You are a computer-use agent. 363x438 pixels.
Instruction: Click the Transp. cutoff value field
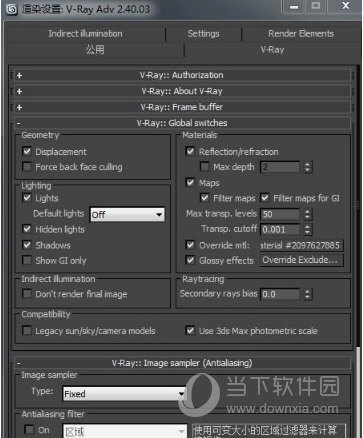coord(280,229)
